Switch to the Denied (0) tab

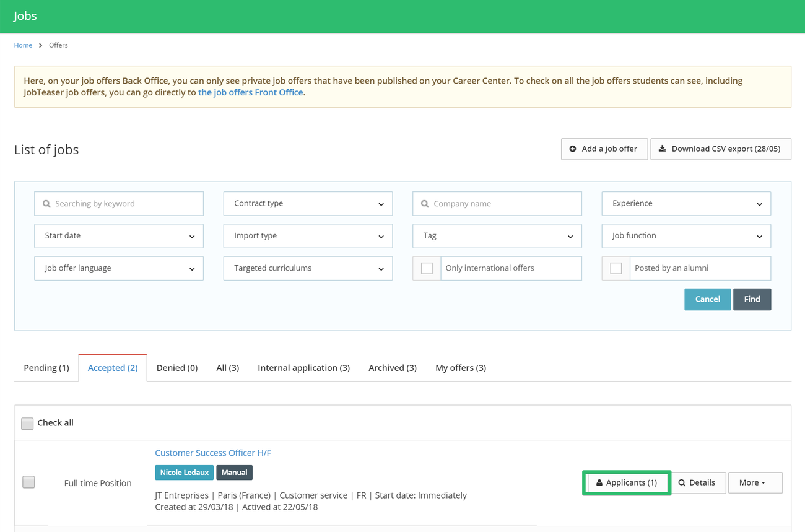(177, 368)
